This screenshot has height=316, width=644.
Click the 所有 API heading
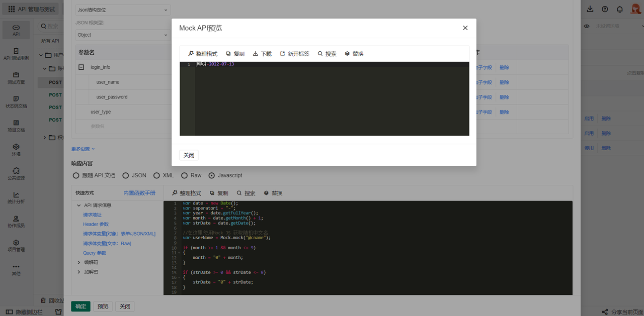point(50,41)
